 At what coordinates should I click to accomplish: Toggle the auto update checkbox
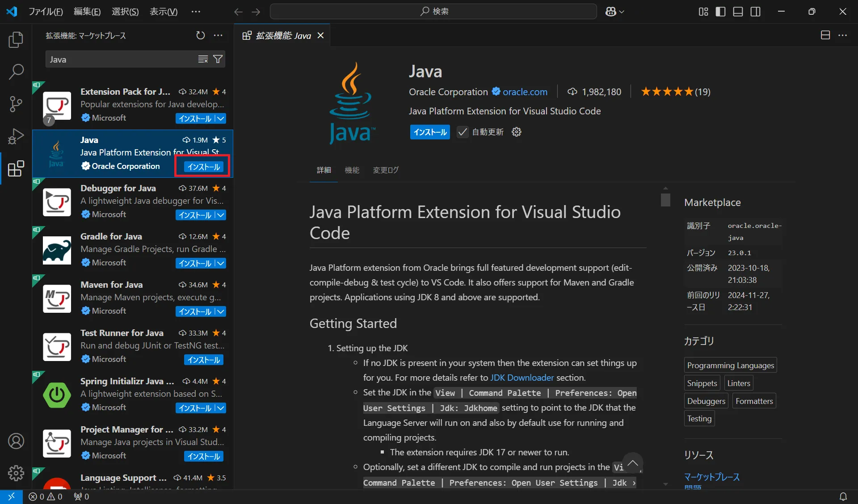[463, 132]
